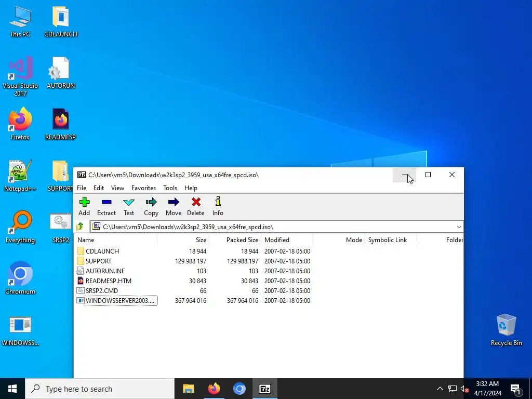The image size is (532, 399).
Task: Select the Recycle Bin icon
Action: point(506,330)
